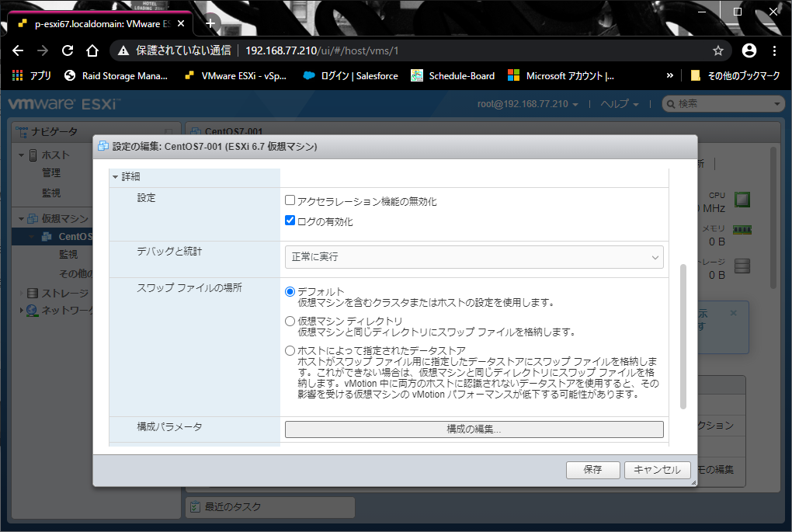The width and height of the screenshot is (792, 532).
Task: Select the p-esxi67.localdomain browser tab
Action: (99, 24)
